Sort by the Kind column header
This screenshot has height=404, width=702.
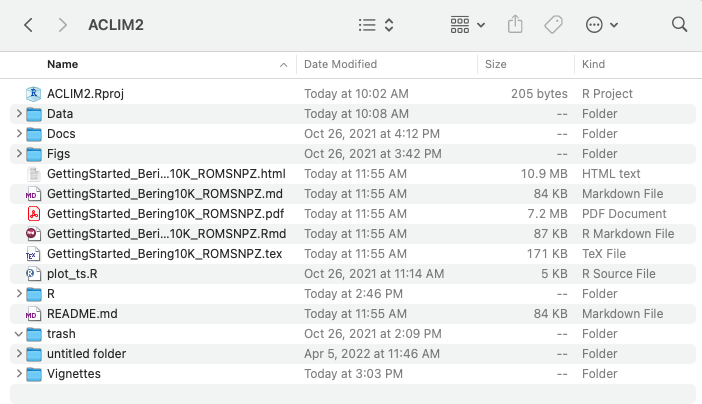pyautogui.click(x=593, y=64)
